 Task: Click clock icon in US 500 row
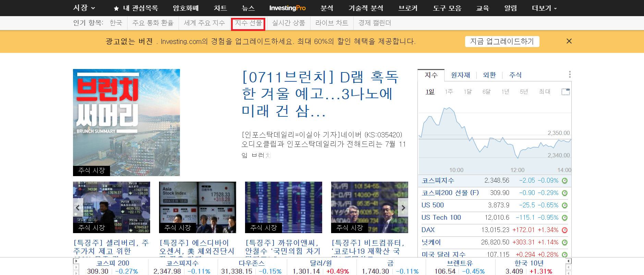(x=564, y=205)
